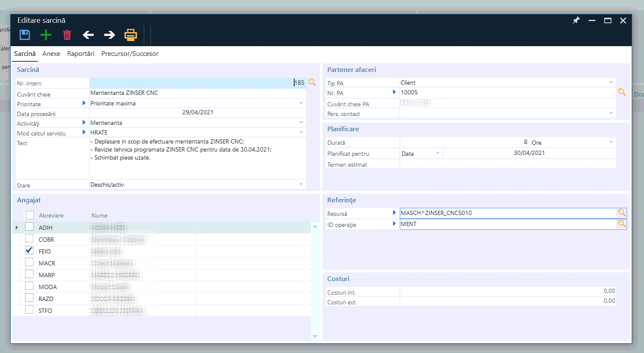The image size is (644, 353).
Task: Select the ADIH row indicator arrow
Action: point(17,228)
